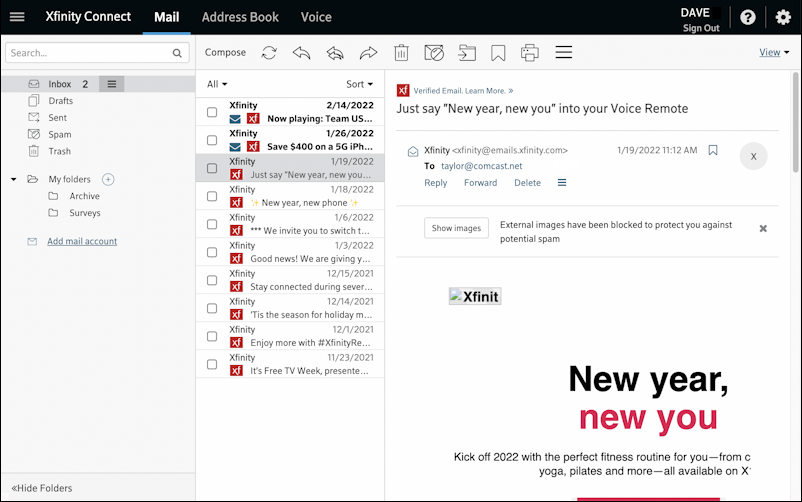Click Sign Out under DAVE
Image resolution: width=802 pixels, height=502 pixels.
(701, 28)
